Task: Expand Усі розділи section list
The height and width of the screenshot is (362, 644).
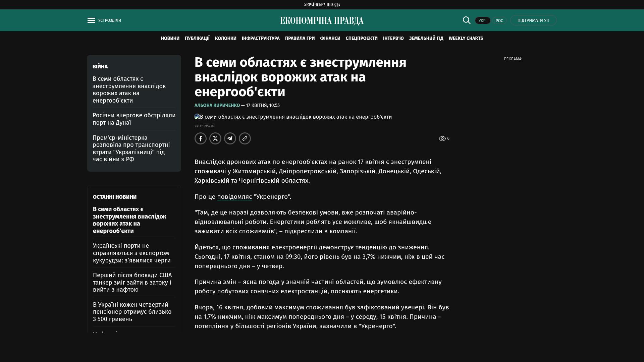Action: (110, 20)
